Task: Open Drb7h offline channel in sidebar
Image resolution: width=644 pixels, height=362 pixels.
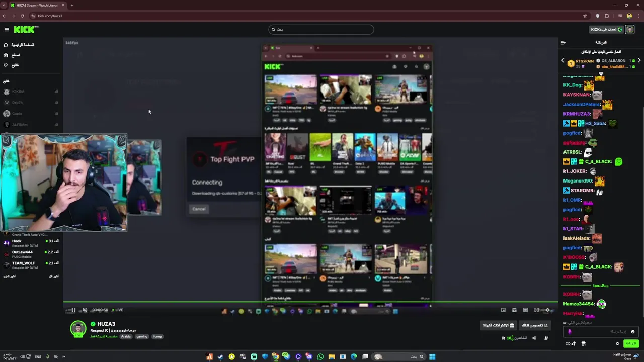Action: [30, 103]
